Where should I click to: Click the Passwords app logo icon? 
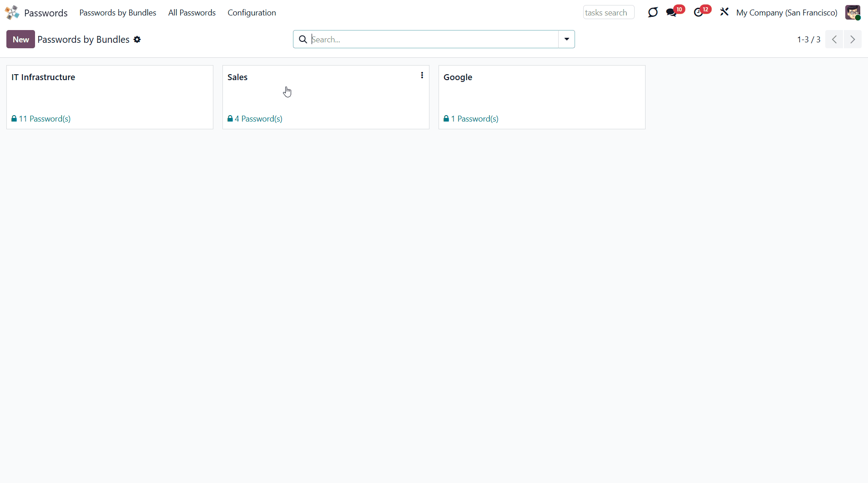pos(12,12)
